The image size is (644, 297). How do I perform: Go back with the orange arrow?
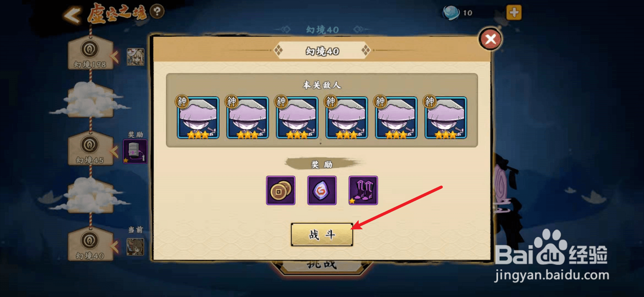pyautogui.click(x=72, y=15)
